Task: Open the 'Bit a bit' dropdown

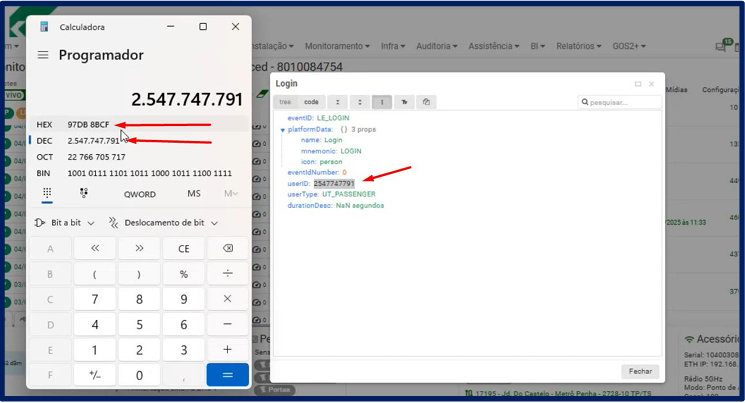Action: click(65, 223)
